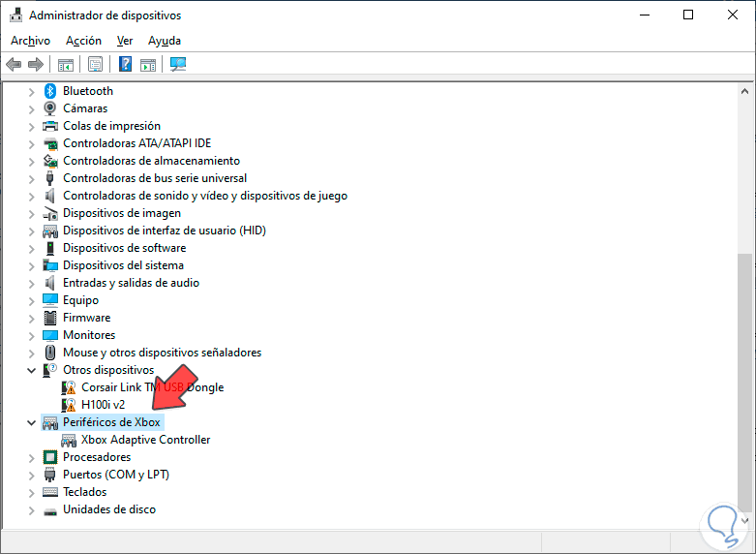
Task: Click the scrollbar up arrow
Action: [744, 91]
